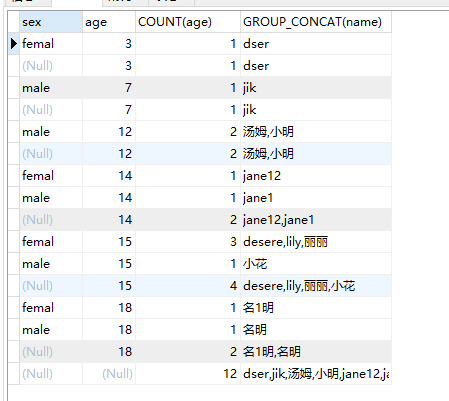Image resolution: width=449 pixels, height=401 pixels.
Task: Click the count value 12 cell
Action: point(188,374)
